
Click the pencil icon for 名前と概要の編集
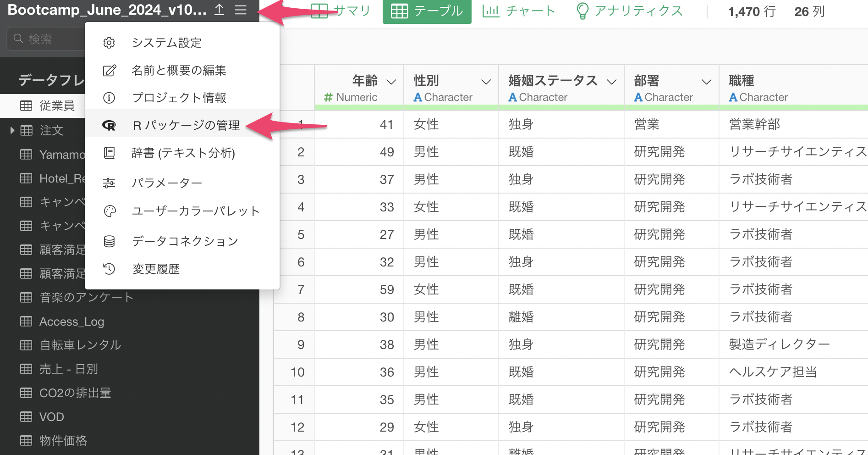109,70
